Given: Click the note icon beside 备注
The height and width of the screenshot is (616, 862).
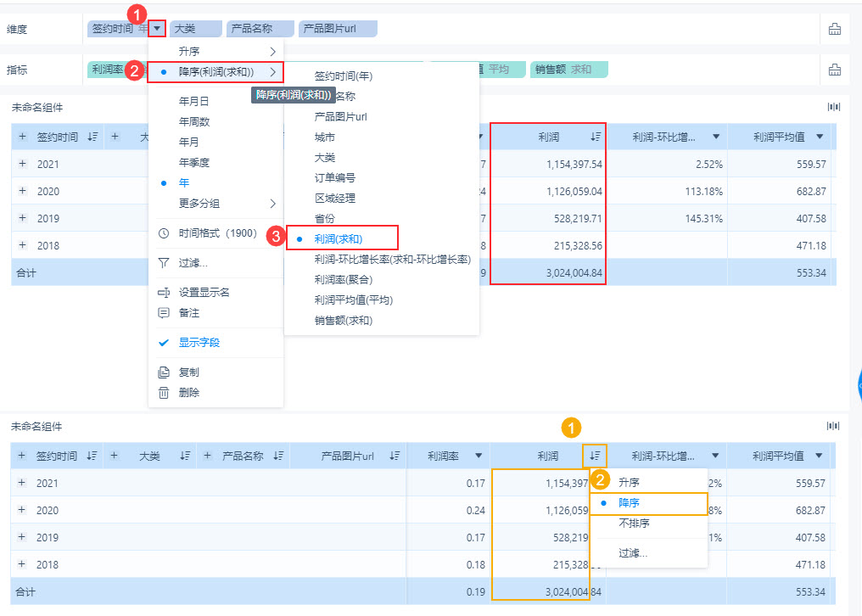Looking at the screenshot, I should click(163, 312).
